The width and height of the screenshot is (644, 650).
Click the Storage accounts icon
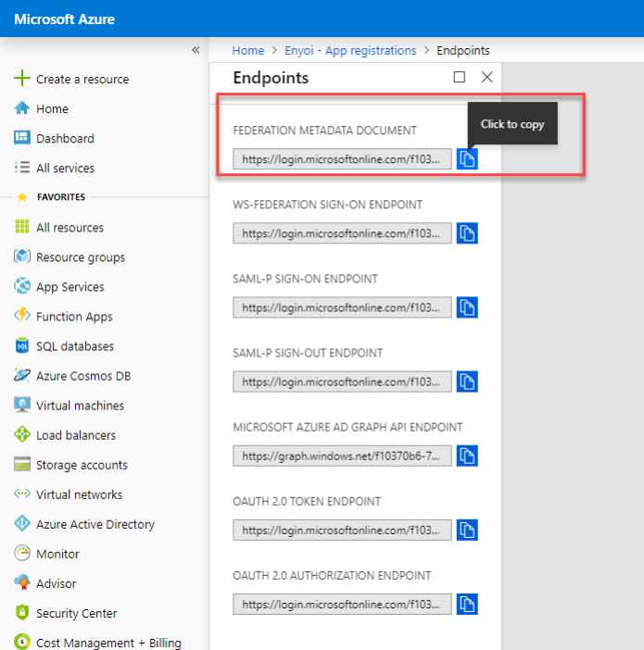(x=22, y=464)
